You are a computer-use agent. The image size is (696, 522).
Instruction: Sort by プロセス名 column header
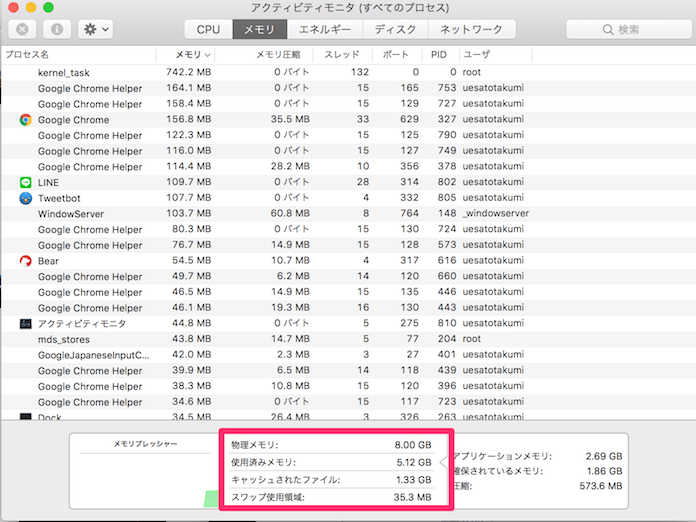(79, 55)
